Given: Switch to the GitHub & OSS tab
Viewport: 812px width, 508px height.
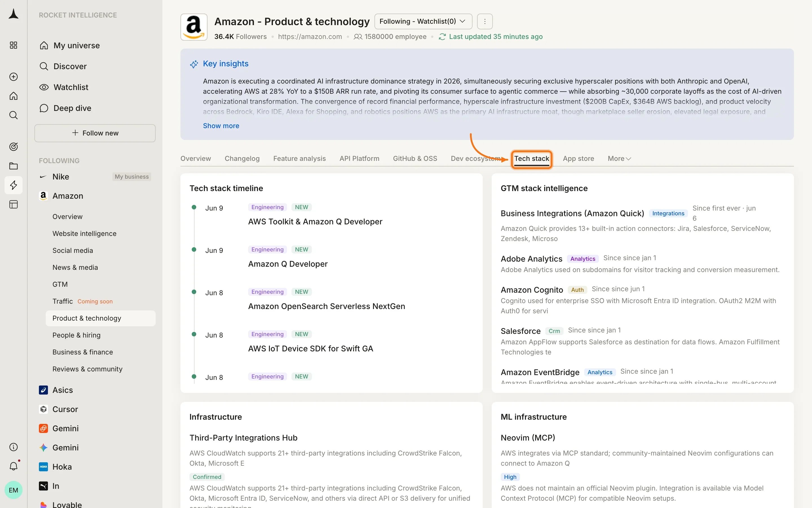Looking at the screenshot, I should pos(415,159).
